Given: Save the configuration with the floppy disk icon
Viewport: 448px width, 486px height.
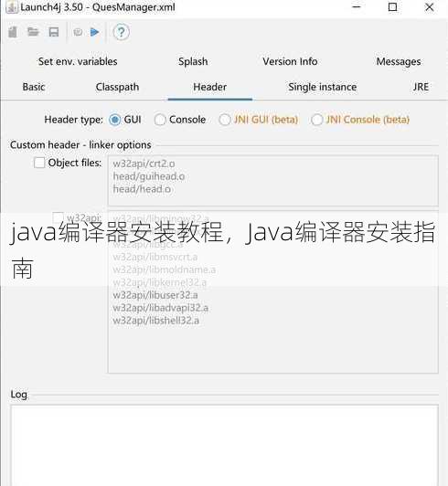Looking at the screenshot, I should tap(54, 32).
